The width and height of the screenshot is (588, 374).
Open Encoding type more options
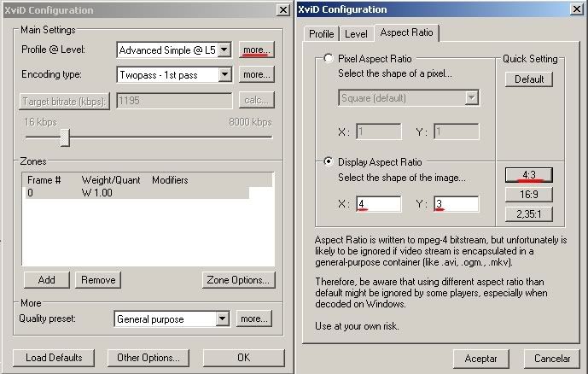(257, 74)
